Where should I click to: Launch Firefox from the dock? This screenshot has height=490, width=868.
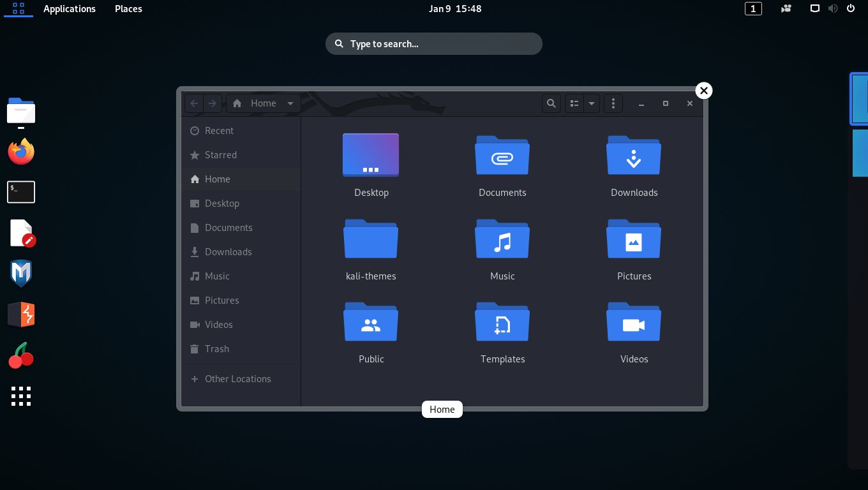(x=21, y=151)
